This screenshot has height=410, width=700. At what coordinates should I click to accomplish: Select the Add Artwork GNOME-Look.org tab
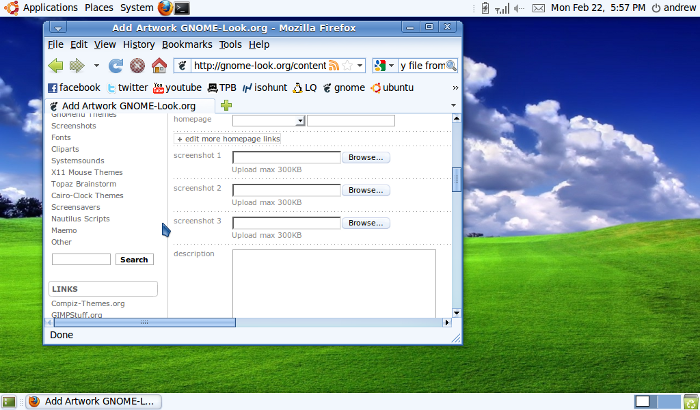129,106
